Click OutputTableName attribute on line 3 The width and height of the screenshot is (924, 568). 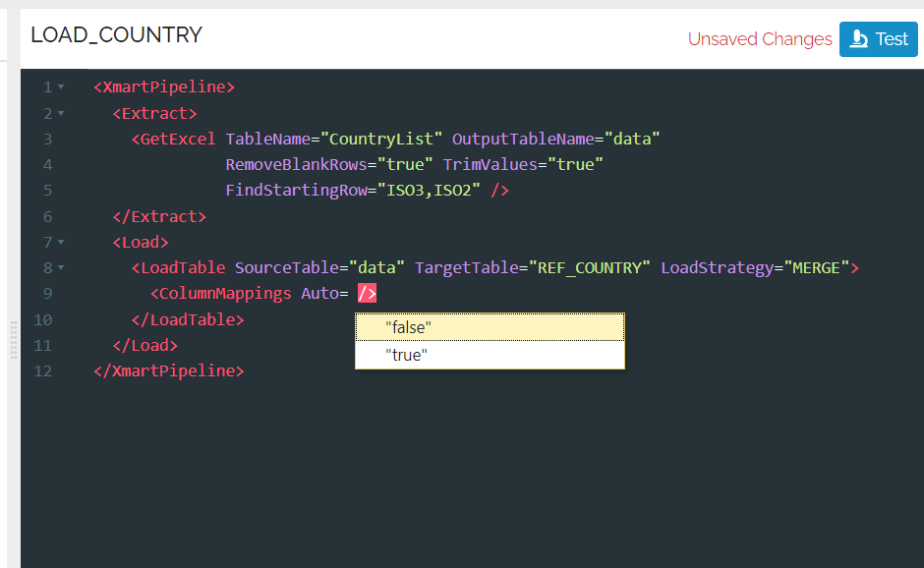pyautogui.click(x=523, y=140)
